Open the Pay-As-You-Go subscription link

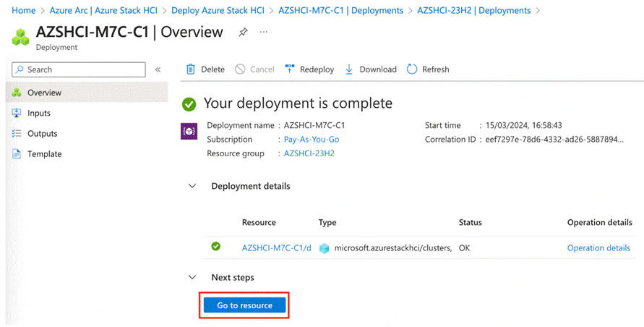click(312, 140)
